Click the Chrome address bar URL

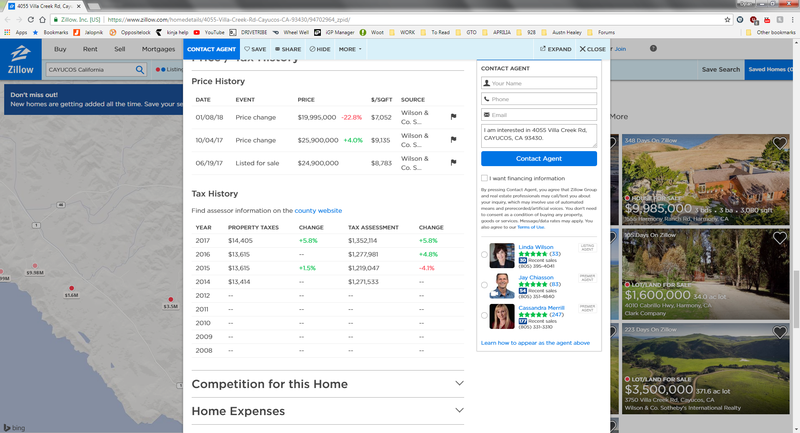229,19
